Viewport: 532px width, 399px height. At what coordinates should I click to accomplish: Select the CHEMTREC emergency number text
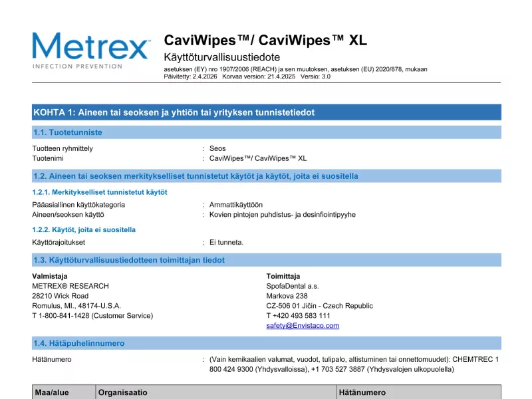(x=354, y=364)
